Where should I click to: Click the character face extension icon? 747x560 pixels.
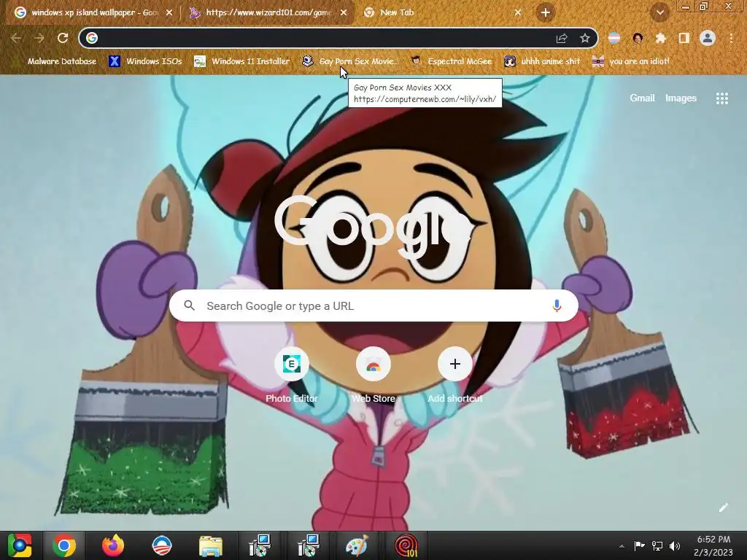[638, 38]
